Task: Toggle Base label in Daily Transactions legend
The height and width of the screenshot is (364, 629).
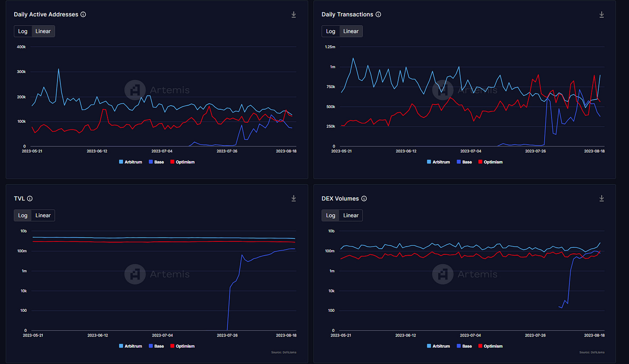Action: click(467, 162)
